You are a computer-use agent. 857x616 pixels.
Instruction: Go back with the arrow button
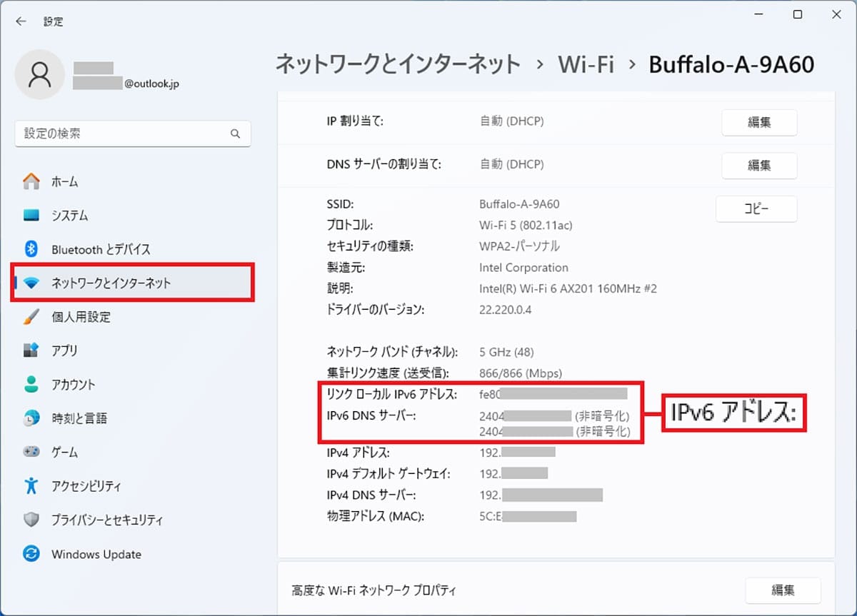(x=21, y=21)
